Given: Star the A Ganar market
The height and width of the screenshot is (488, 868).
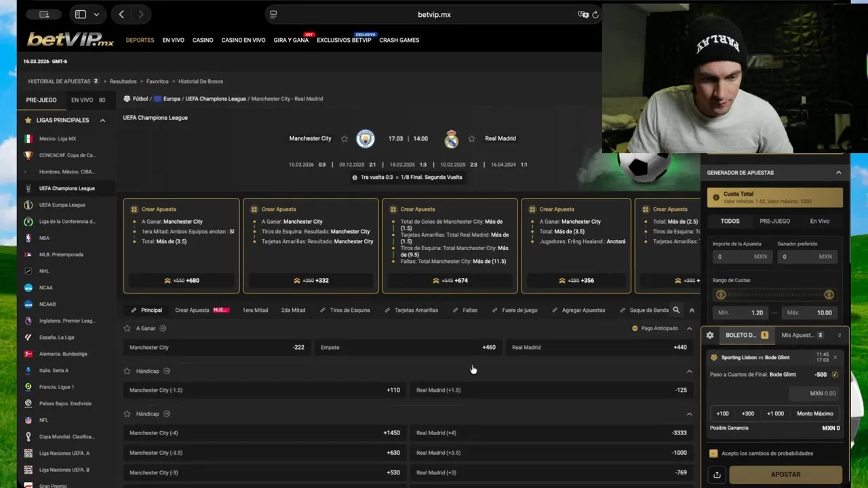Looking at the screenshot, I should [x=127, y=328].
